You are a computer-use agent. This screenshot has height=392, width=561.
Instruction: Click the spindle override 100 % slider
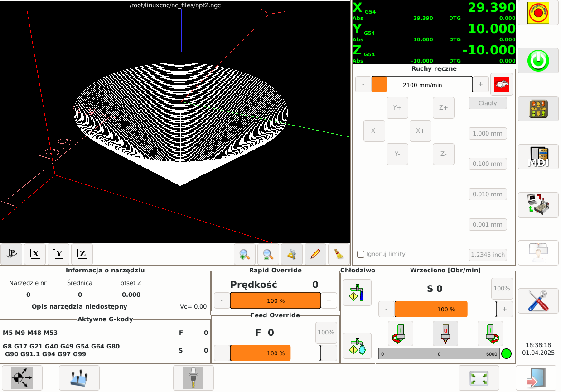[x=445, y=309]
